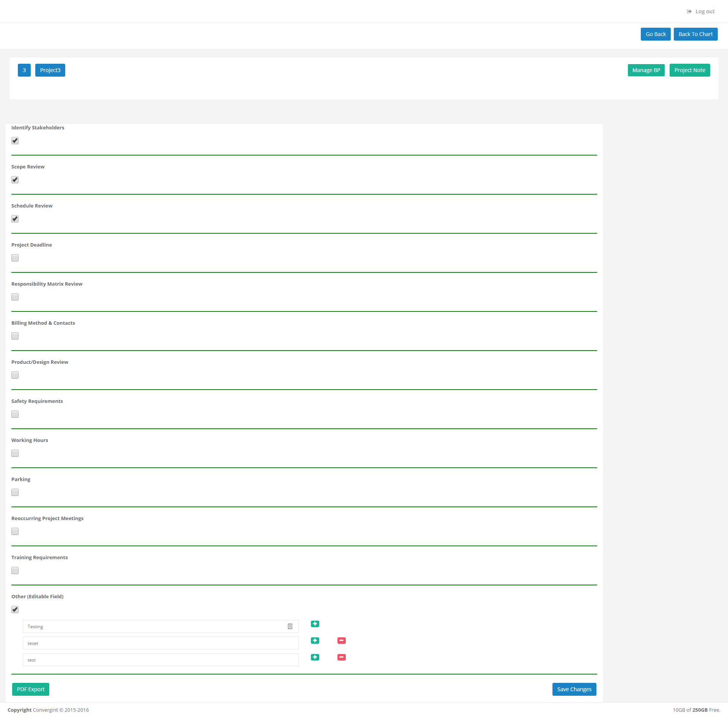Image resolution: width=728 pixels, height=717 pixels.
Task: Click into the teset text input field
Action: tap(160, 643)
